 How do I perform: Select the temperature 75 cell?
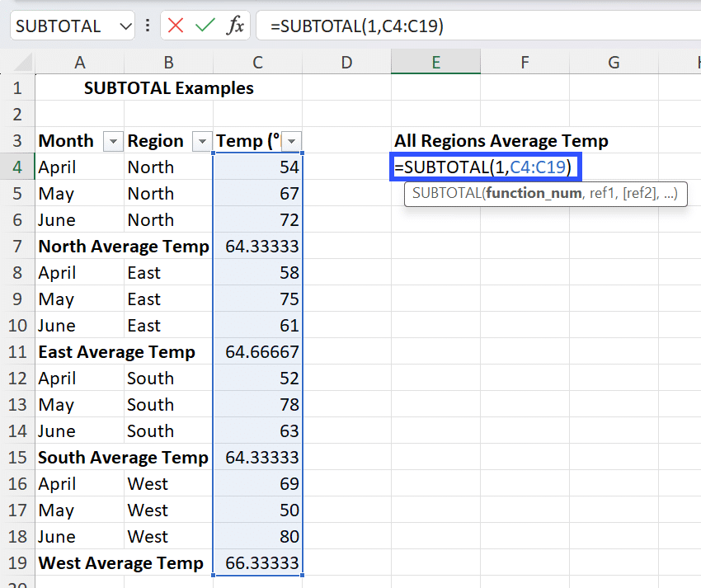(257, 299)
